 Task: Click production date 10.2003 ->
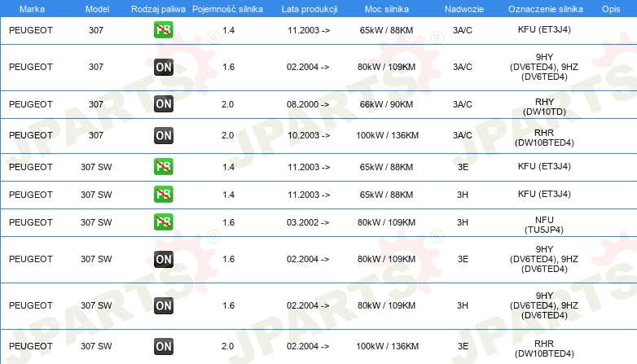pos(309,135)
